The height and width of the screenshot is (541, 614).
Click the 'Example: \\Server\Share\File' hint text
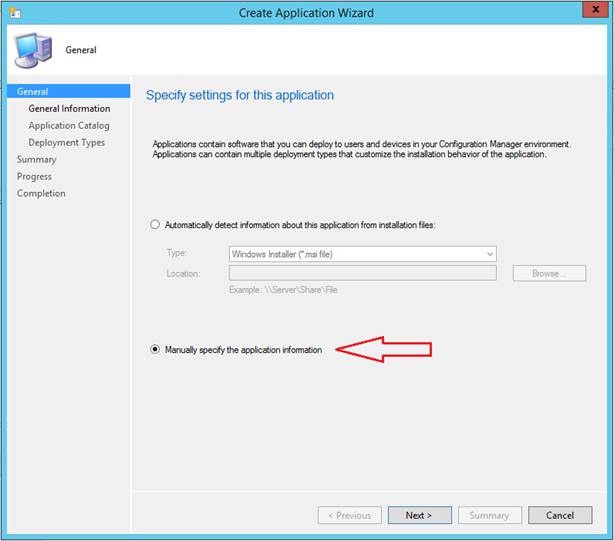click(x=283, y=290)
